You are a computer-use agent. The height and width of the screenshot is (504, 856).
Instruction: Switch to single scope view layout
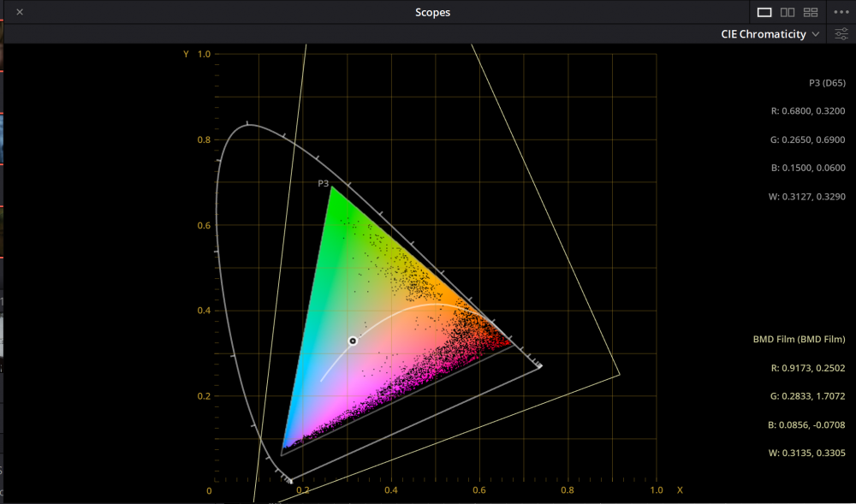click(x=764, y=12)
